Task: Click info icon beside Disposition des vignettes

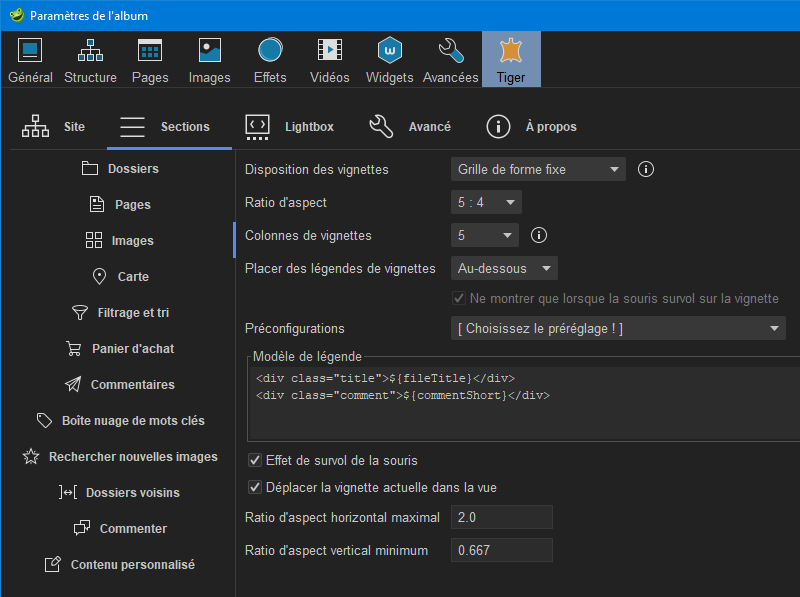Action: (x=646, y=169)
